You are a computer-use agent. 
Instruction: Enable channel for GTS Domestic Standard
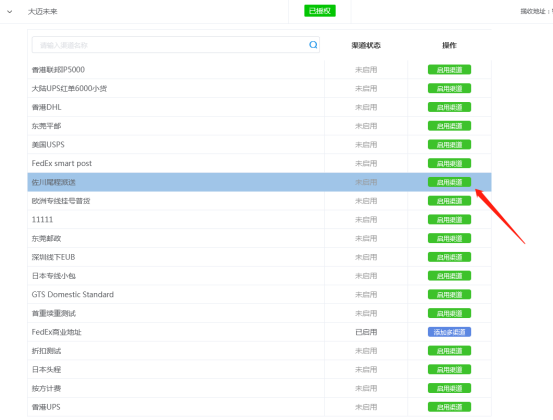point(449,294)
